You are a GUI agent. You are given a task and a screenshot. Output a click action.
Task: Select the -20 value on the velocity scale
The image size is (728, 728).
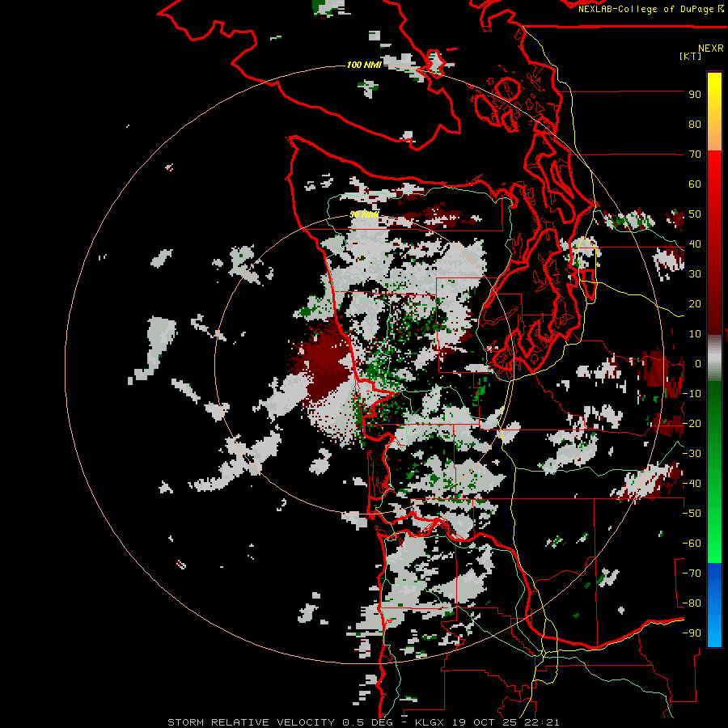pos(692,424)
